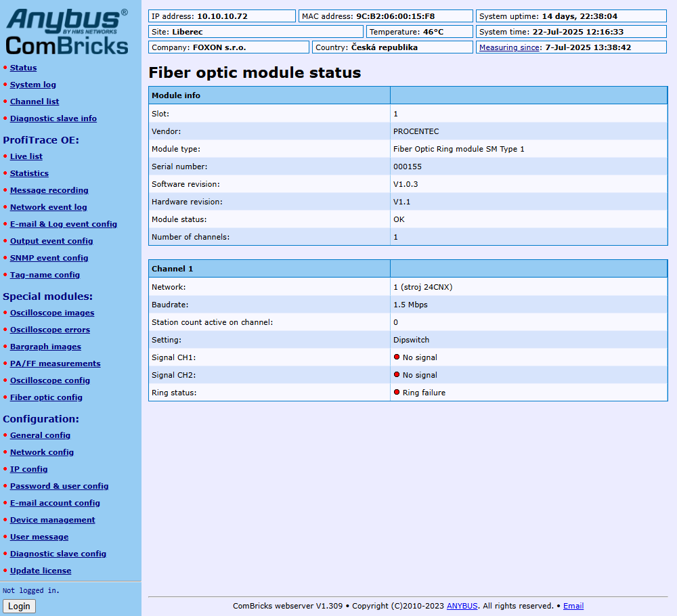Viewport: 677px width, 616px height.
Task: Open the Live list page
Action: [26, 156]
